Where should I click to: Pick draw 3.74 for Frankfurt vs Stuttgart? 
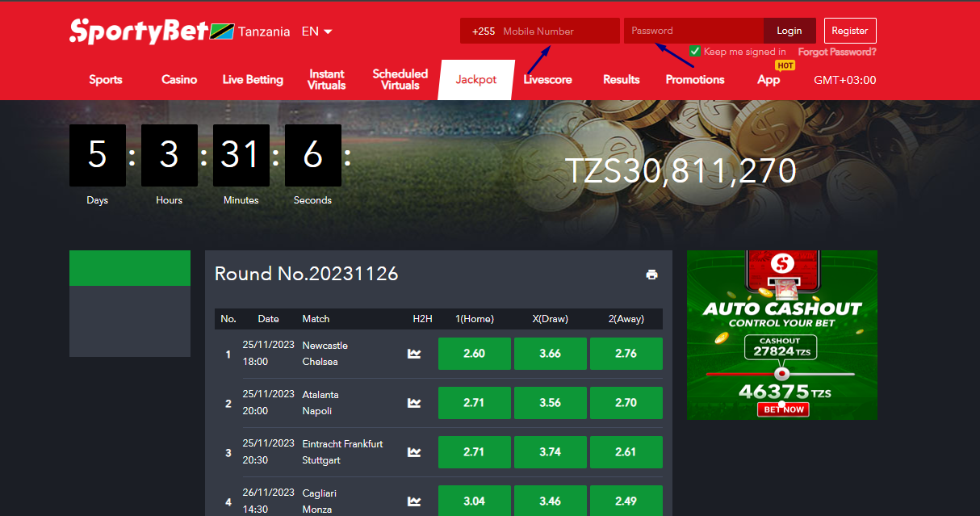click(551, 452)
